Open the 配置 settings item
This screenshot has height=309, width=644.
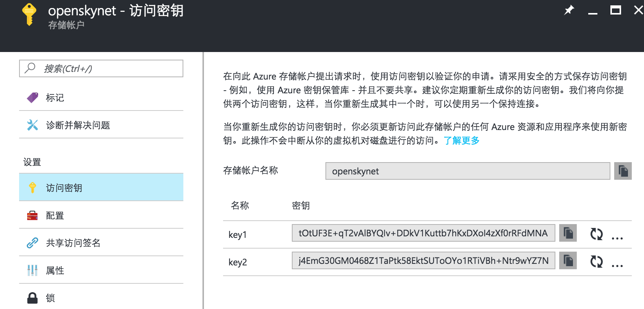point(101,215)
